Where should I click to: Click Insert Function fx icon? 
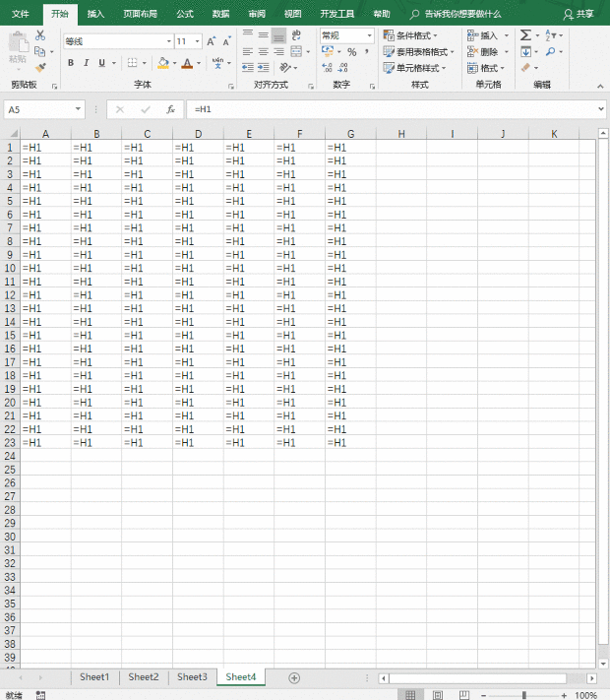[x=170, y=109]
